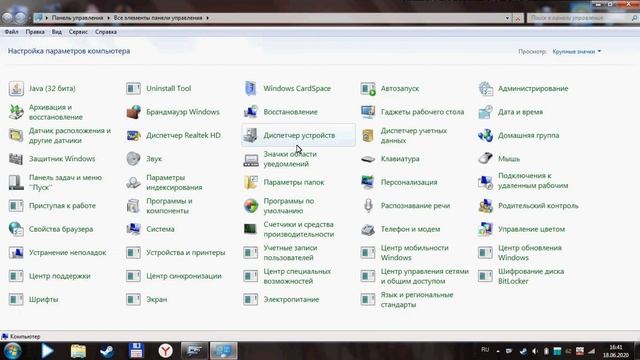Screen dimensions: 640x360
Task: Click the Back navigation button
Action: coord(8,18)
